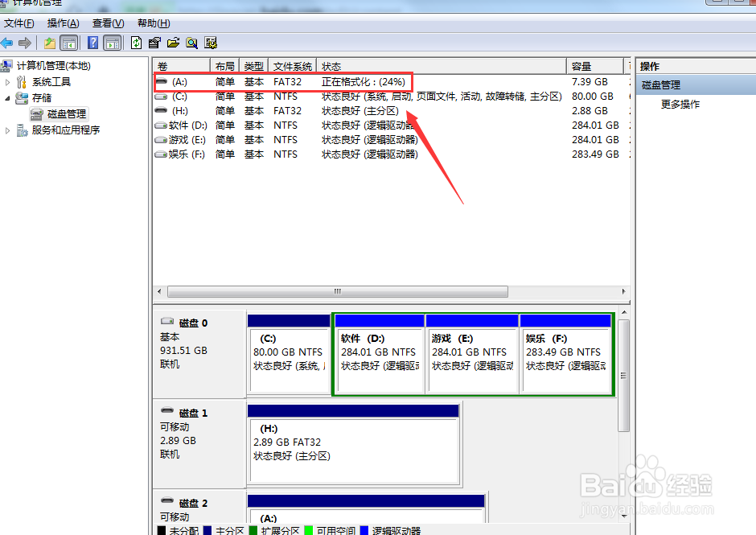Click the 系统工具 tools icon
Image resolution: width=756 pixels, height=535 pixels.
coord(22,82)
